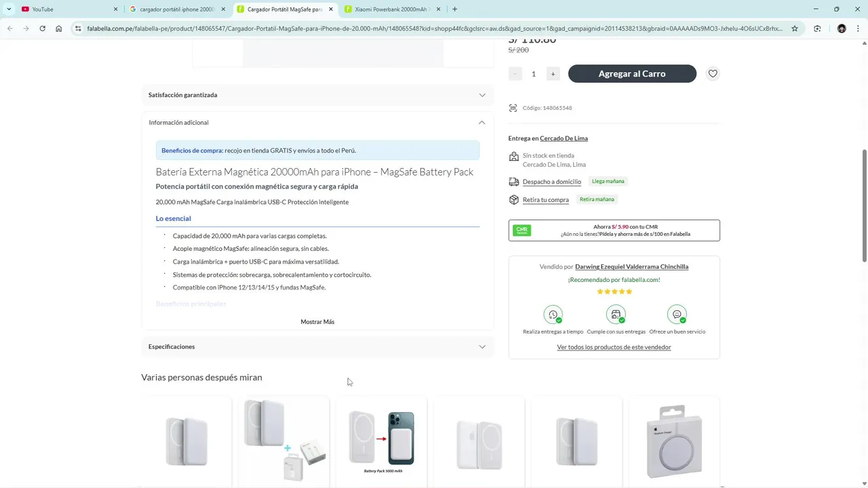Click the page vertical scrollbar
The width and height of the screenshot is (868, 488).
(864, 205)
